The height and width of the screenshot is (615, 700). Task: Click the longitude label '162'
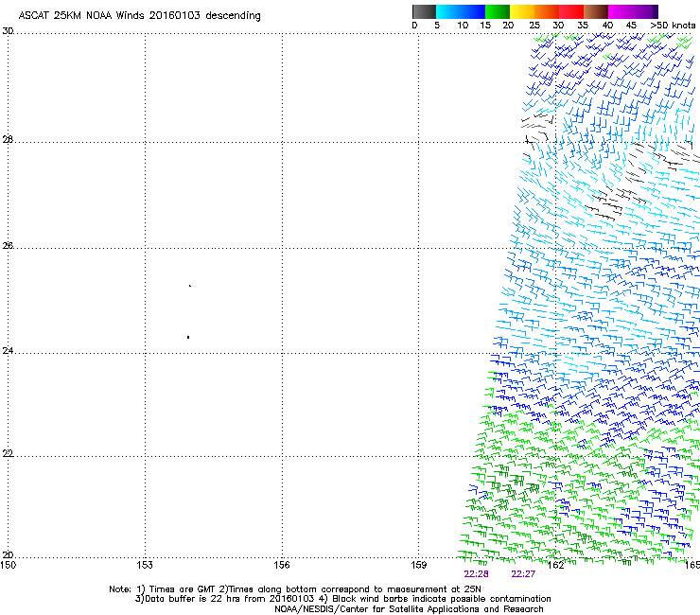[555, 566]
